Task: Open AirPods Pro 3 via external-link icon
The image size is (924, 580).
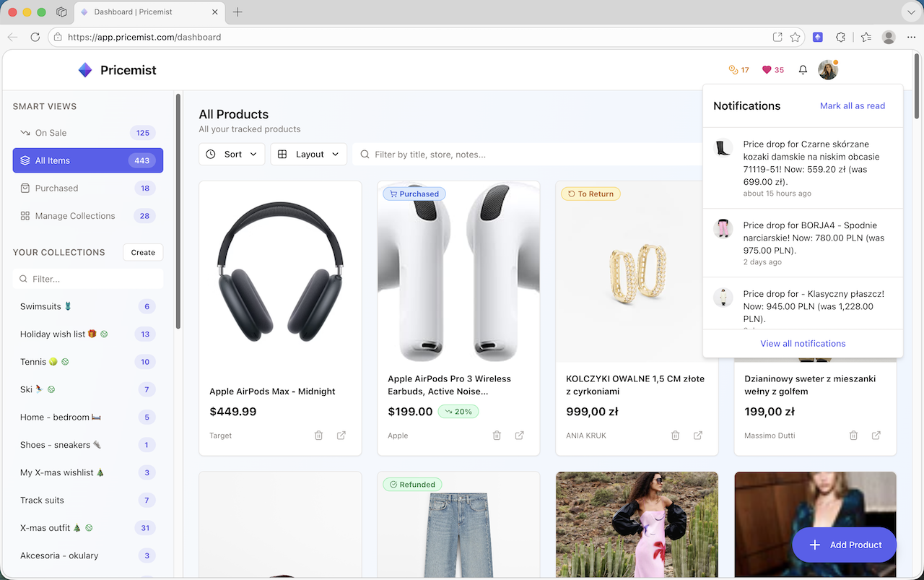Action: 519,436
